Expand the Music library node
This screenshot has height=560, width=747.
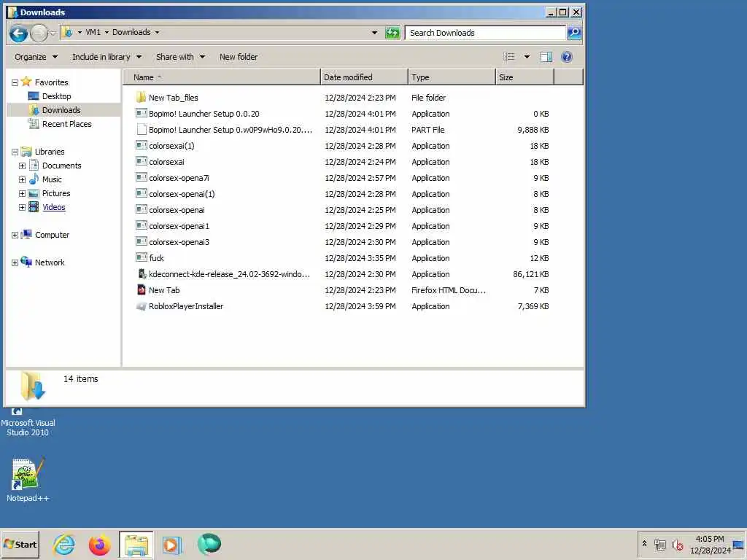point(22,179)
